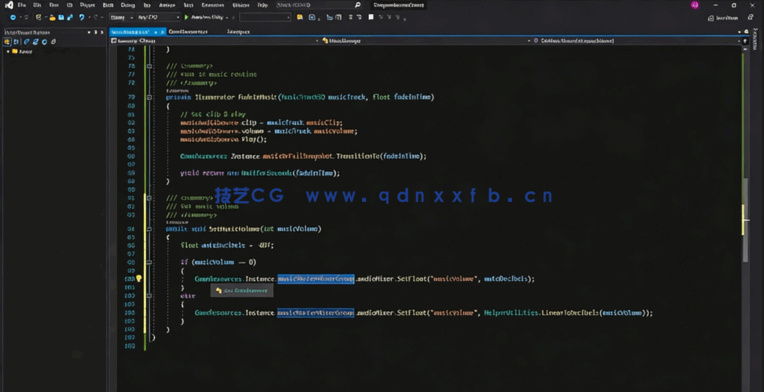Screen dimensions: 764x392
Task: Open the File menu
Action: [x=22, y=5]
